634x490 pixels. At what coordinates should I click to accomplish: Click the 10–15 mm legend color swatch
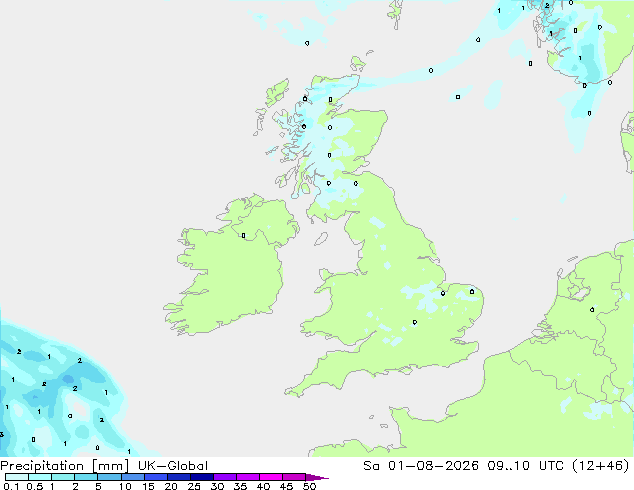133,477
